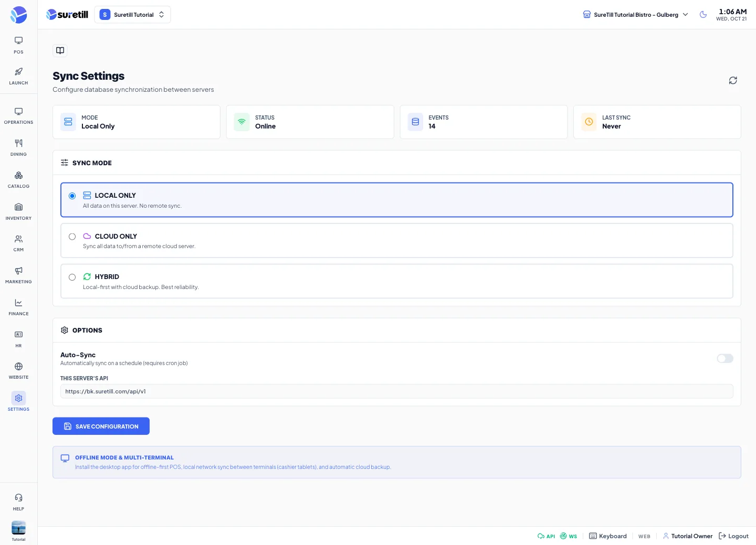This screenshot has width=756, height=545.
Task: Click the Logout button
Action: click(733, 536)
